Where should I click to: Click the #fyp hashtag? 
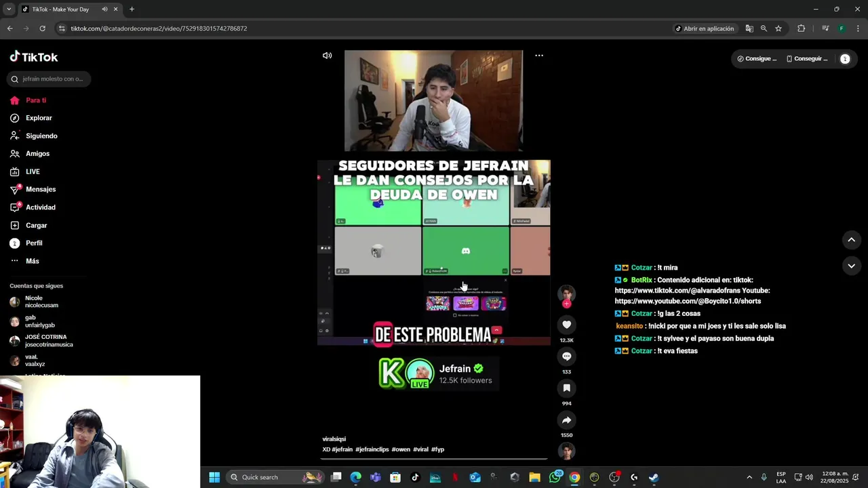[x=437, y=449]
